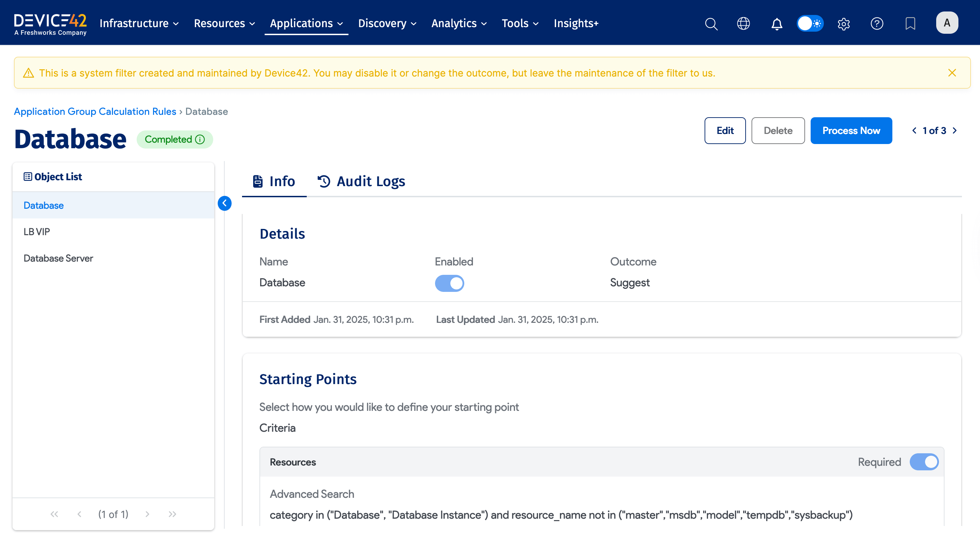Screen dimensions: 980x542
Task: Dismiss the system filter warning banner
Action: [x=952, y=73]
